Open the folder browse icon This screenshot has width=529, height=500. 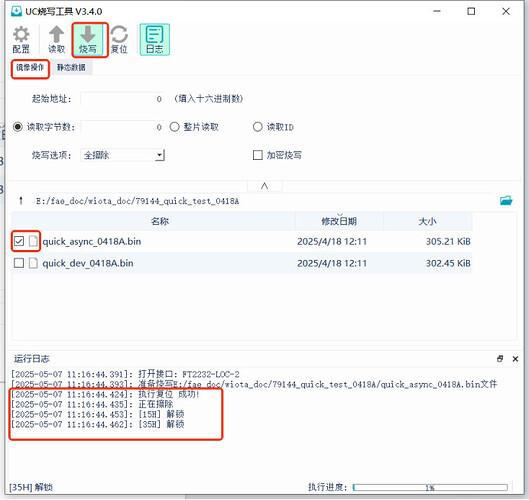506,200
